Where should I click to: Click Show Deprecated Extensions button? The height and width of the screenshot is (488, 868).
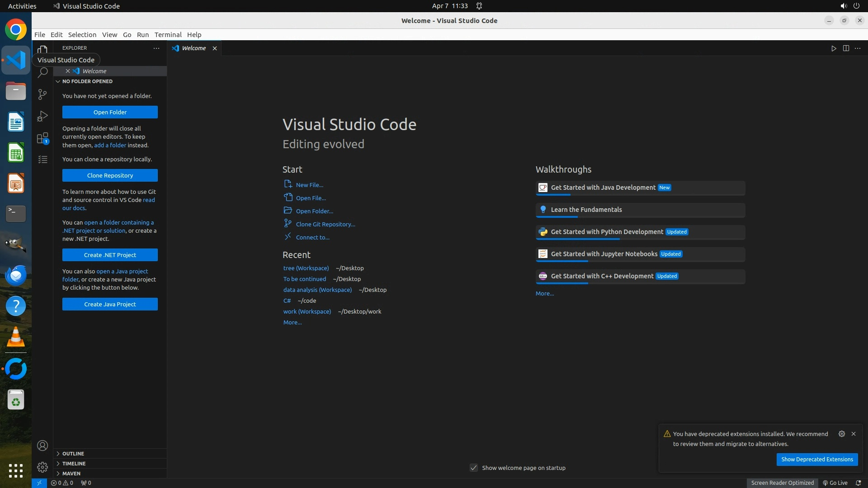tap(816, 460)
